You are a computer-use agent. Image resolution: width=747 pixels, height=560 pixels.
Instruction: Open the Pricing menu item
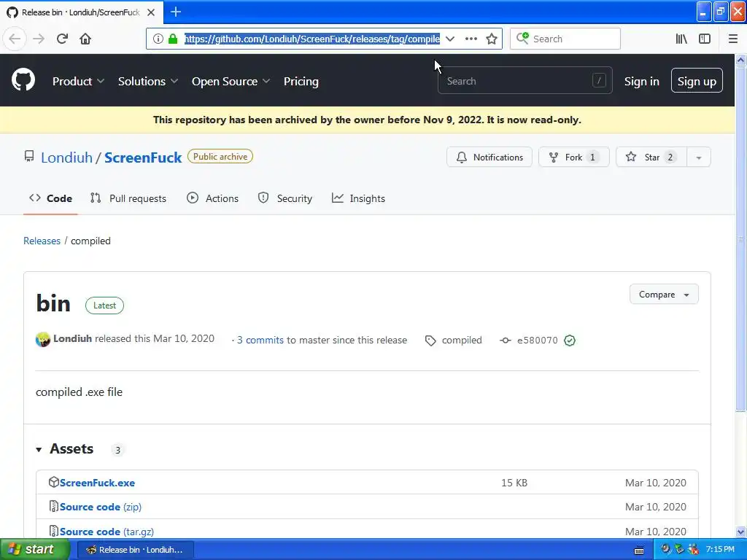(x=301, y=82)
